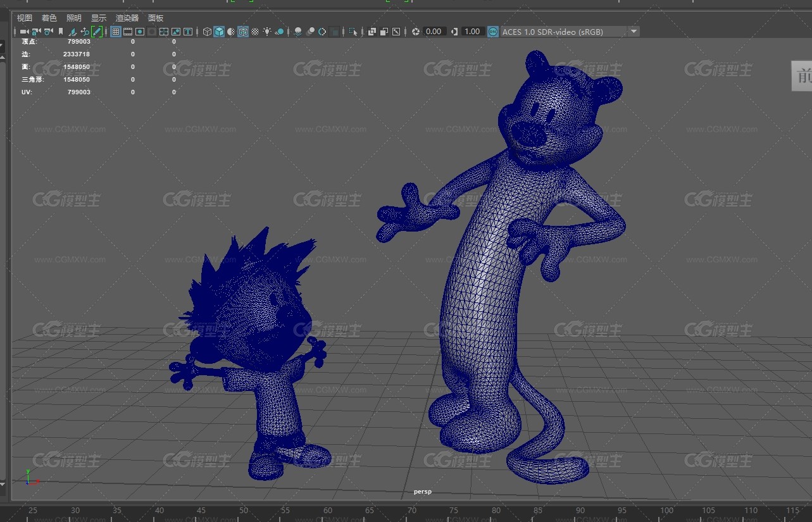The image size is (812, 522).
Task: Click the Lock Camera icon
Action: 36,31
